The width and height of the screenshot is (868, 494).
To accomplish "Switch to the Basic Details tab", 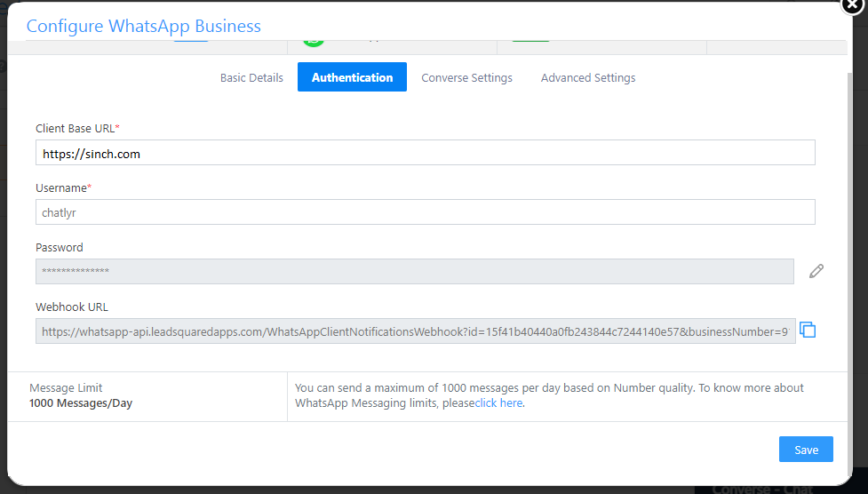I will (251, 77).
